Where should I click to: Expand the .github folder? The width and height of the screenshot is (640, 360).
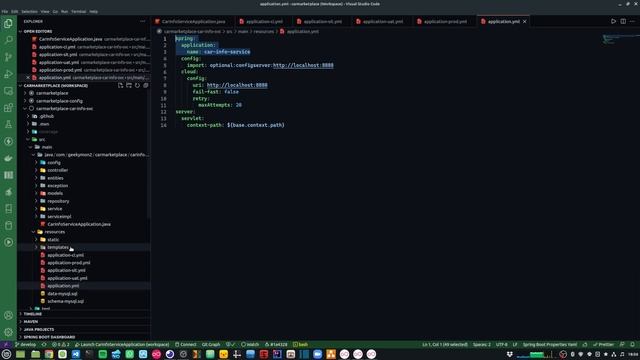click(47, 116)
